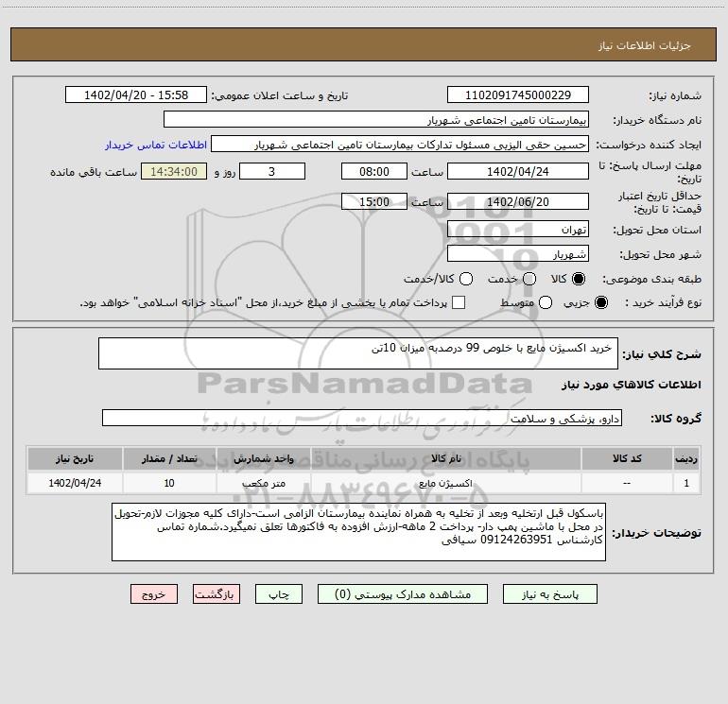Screen dimensions: 728x704
Task: Select the خدمت radio button
Action: tap(529, 279)
